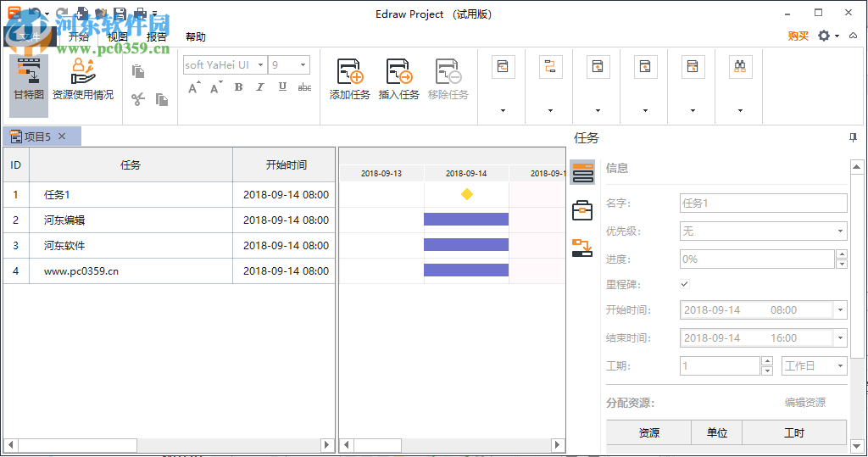Open the 开始时间 date picker dropdown
Image resolution: width=868 pixels, height=457 pixels.
[x=840, y=309]
